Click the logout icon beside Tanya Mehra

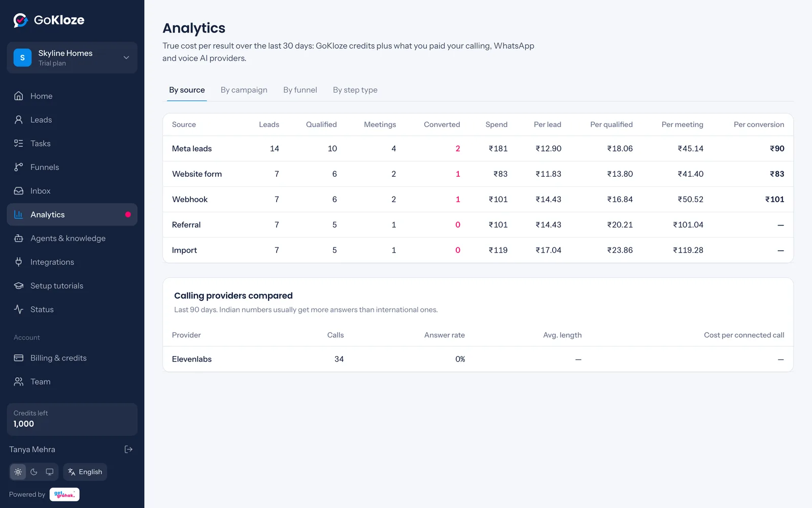pyautogui.click(x=128, y=449)
